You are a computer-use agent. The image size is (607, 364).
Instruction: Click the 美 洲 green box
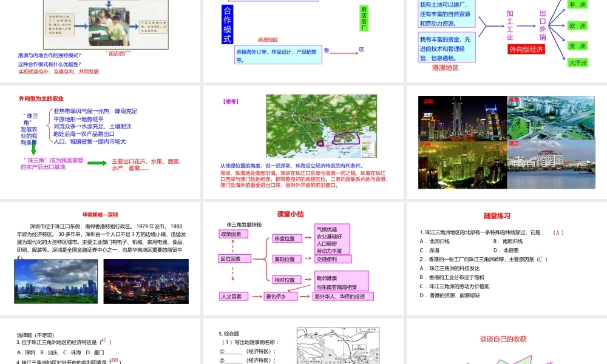[x=578, y=46]
